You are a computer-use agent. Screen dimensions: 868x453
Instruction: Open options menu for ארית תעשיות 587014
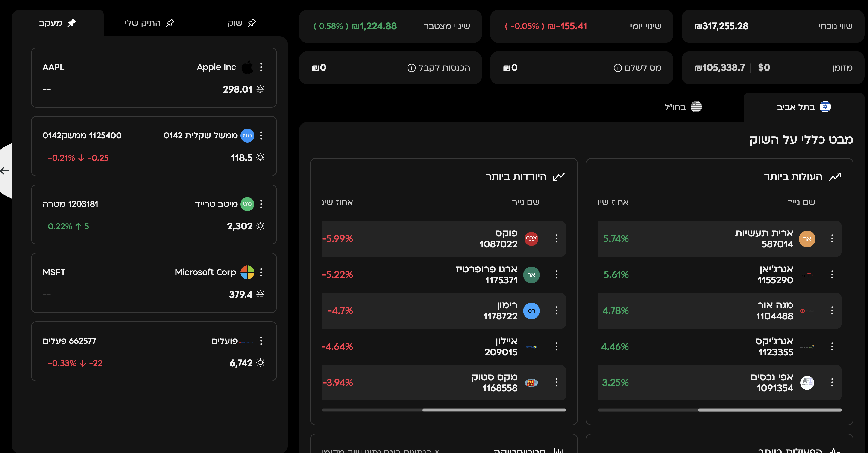(x=832, y=238)
